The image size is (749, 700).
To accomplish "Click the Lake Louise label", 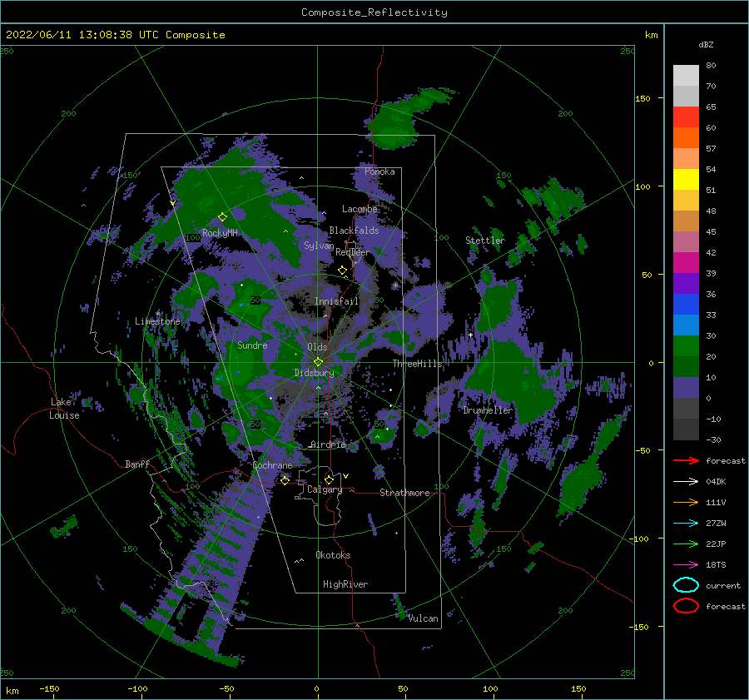I will pos(65,409).
